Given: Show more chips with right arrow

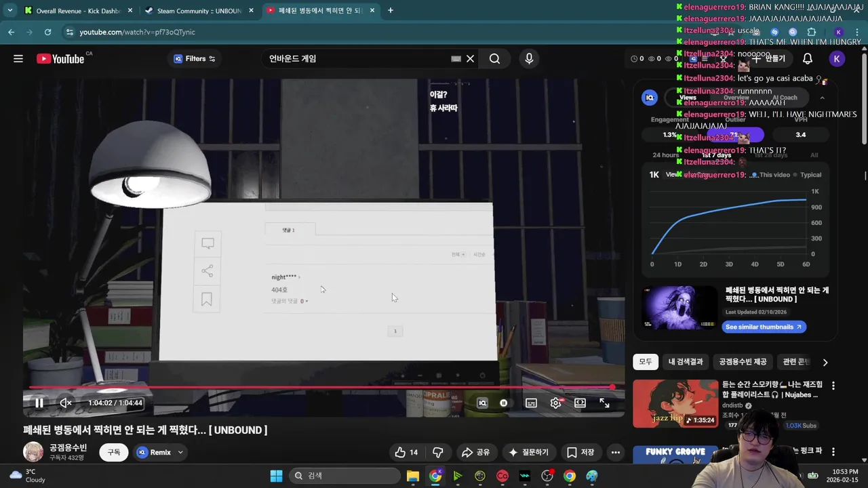Looking at the screenshot, I should click(825, 362).
